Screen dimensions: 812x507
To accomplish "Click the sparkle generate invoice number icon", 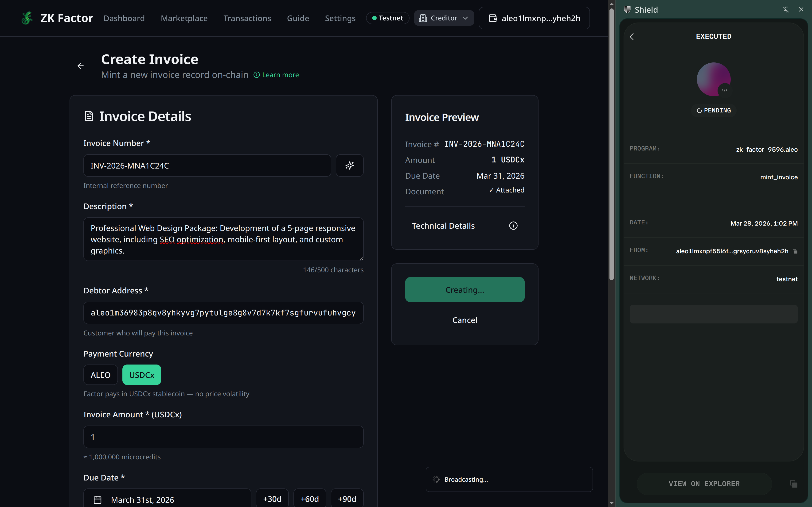I will (x=349, y=165).
